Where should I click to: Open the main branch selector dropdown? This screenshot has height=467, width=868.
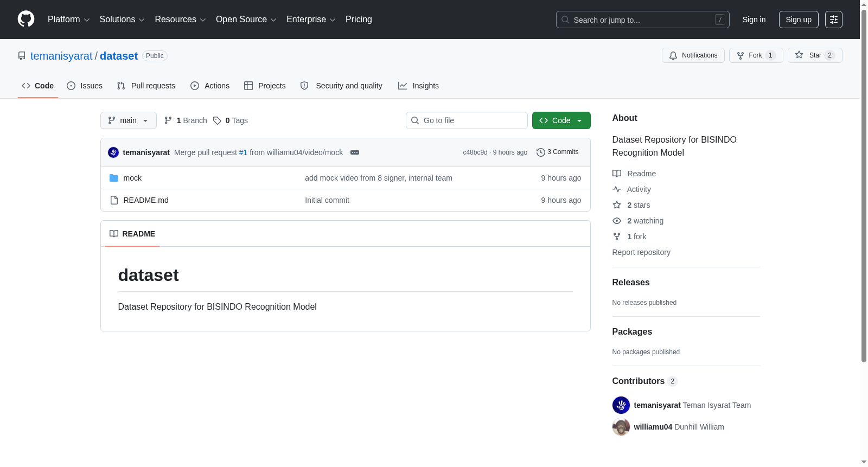coord(129,120)
